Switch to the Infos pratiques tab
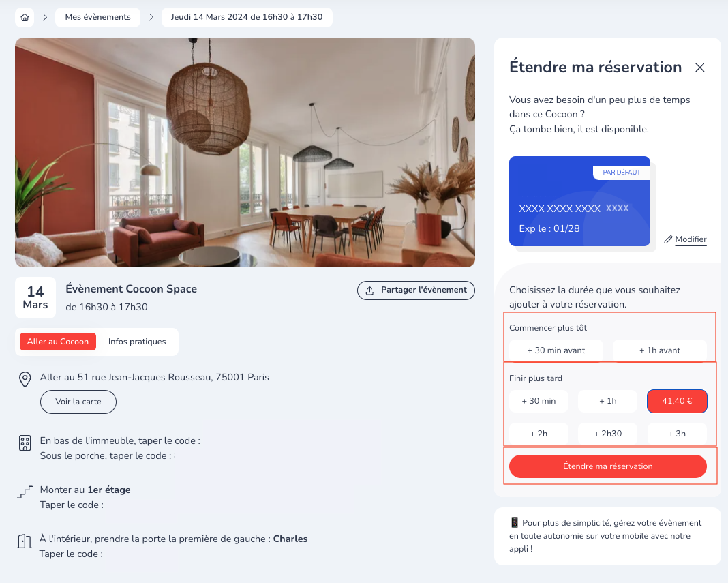Image resolution: width=728 pixels, height=583 pixels. (137, 342)
